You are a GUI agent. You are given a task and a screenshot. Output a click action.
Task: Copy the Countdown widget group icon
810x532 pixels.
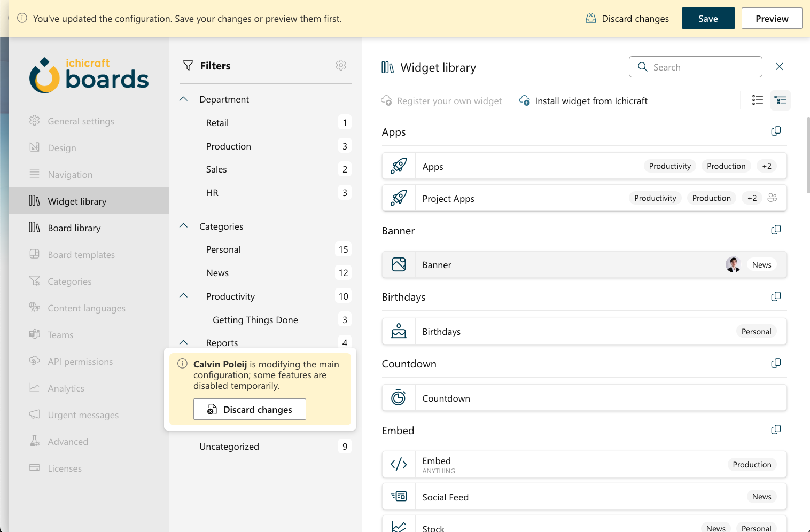click(776, 363)
